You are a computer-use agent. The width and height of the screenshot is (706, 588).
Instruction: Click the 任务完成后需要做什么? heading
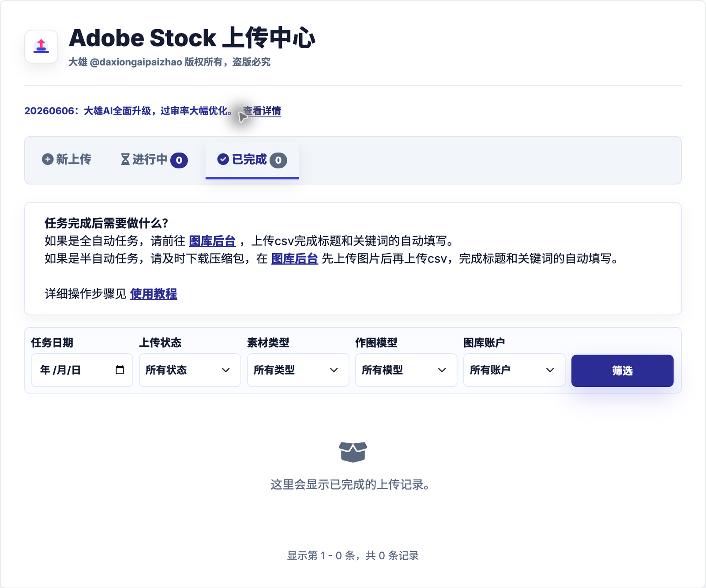click(x=106, y=223)
